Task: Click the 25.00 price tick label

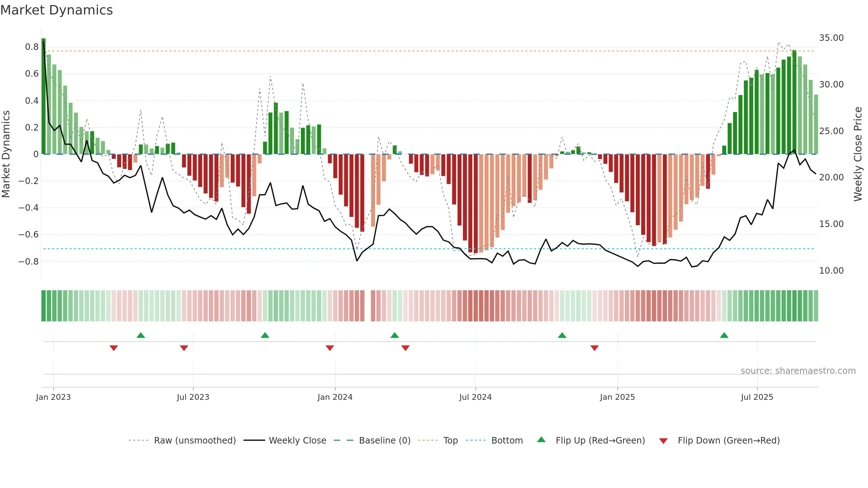Action: pyautogui.click(x=831, y=131)
